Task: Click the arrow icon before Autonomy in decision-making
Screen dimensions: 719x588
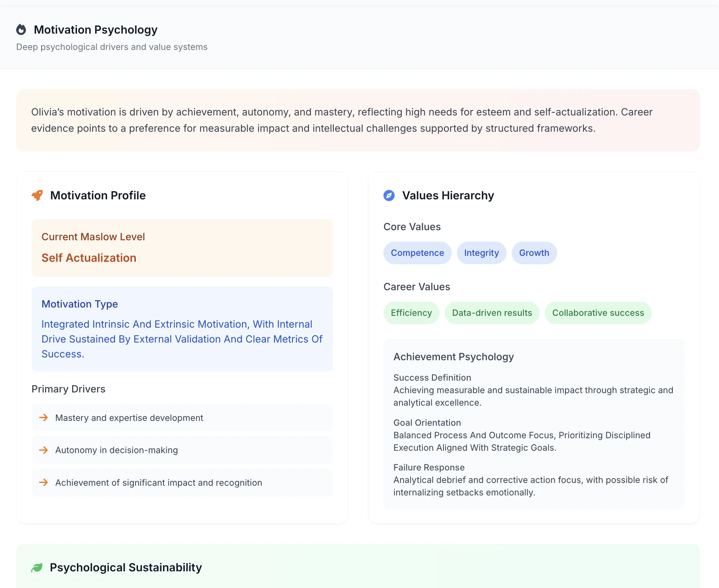Action: tap(44, 450)
